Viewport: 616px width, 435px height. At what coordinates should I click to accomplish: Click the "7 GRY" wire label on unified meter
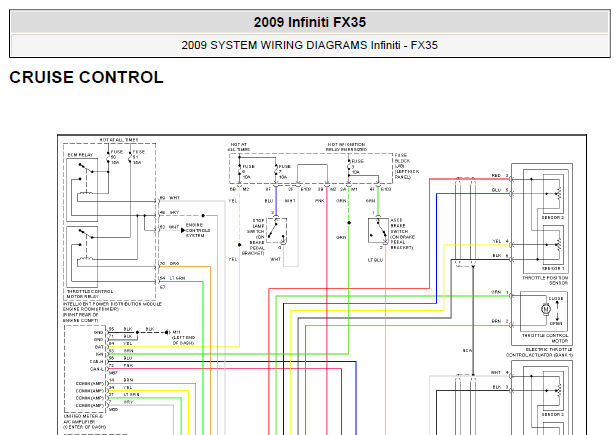tap(121, 402)
